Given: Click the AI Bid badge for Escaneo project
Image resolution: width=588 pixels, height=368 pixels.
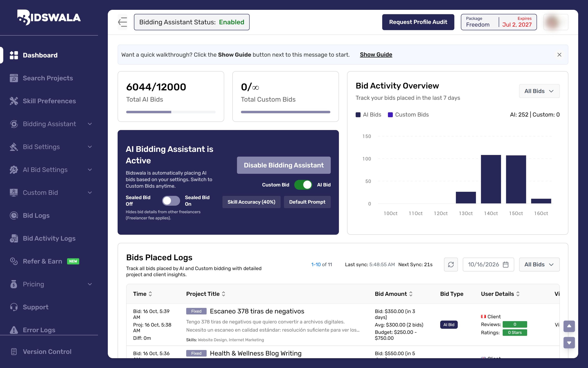Looking at the screenshot, I should pos(449,325).
